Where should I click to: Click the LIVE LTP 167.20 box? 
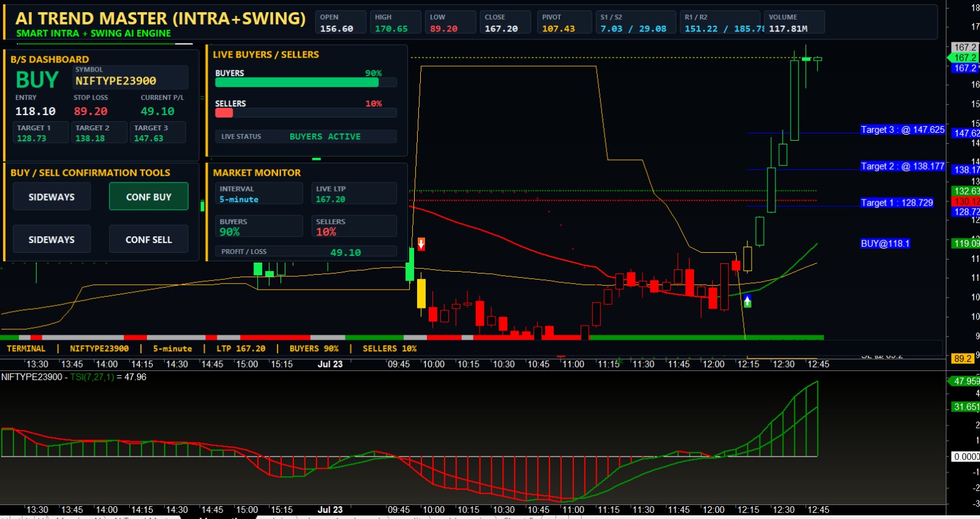[354, 193]
